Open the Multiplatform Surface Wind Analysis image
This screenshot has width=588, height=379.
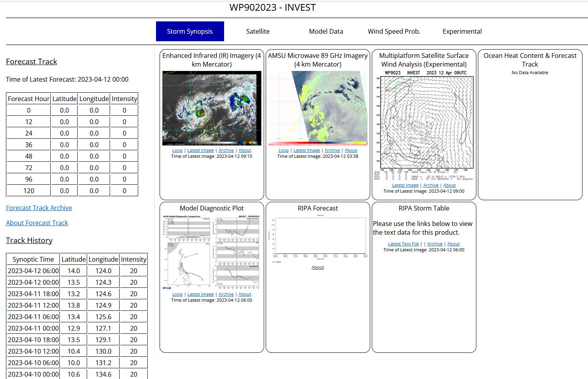click(x=424, y=125)
